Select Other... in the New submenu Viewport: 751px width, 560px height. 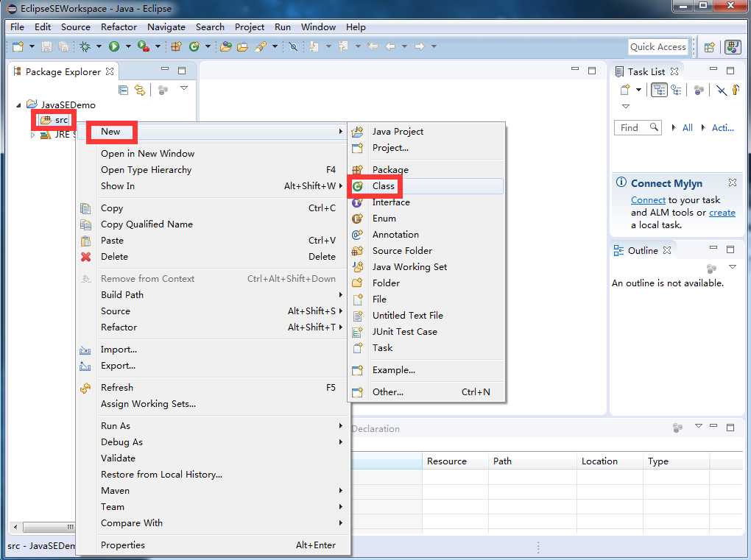coord(426,392)
